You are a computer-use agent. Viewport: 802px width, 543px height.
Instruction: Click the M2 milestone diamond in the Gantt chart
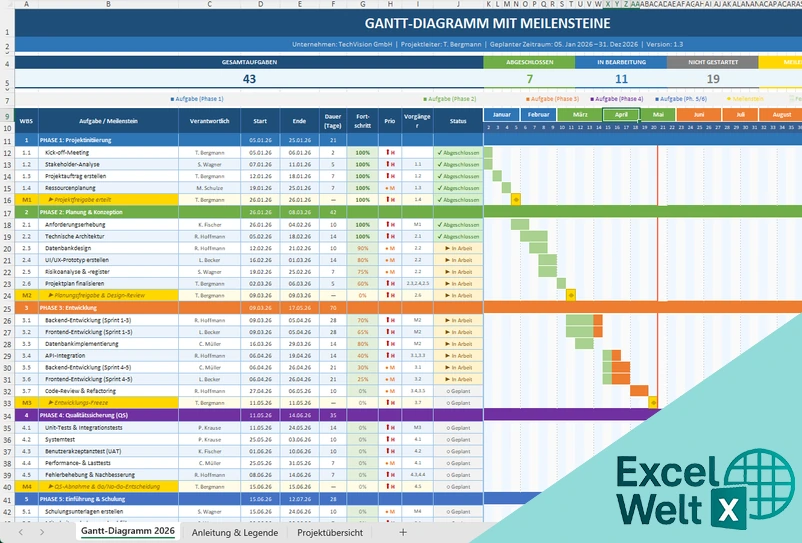click(x=571, y=295)
